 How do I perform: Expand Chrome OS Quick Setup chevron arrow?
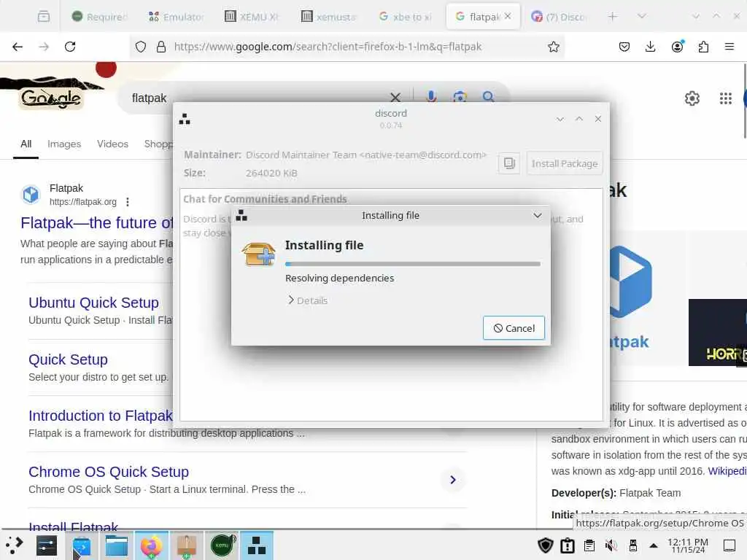(452, 480)
